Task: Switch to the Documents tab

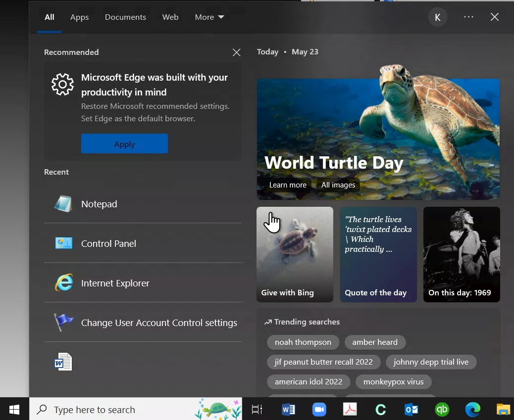Action: click(125, 17)
